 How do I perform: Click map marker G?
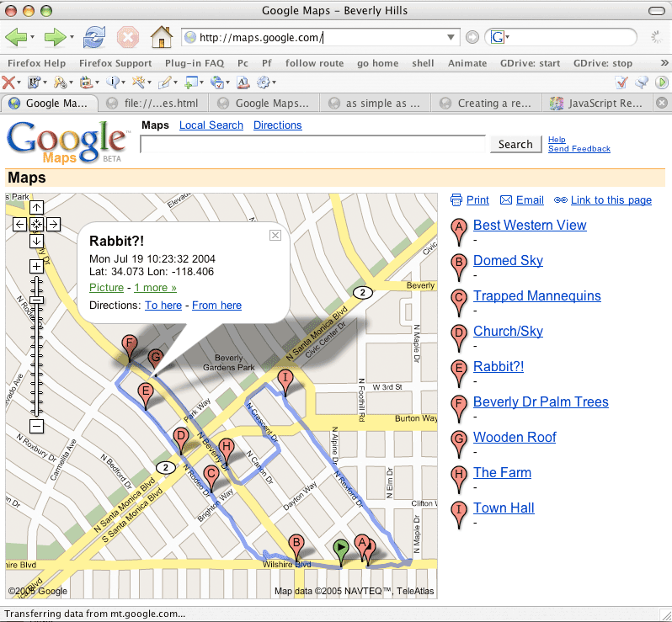point(156,359)
